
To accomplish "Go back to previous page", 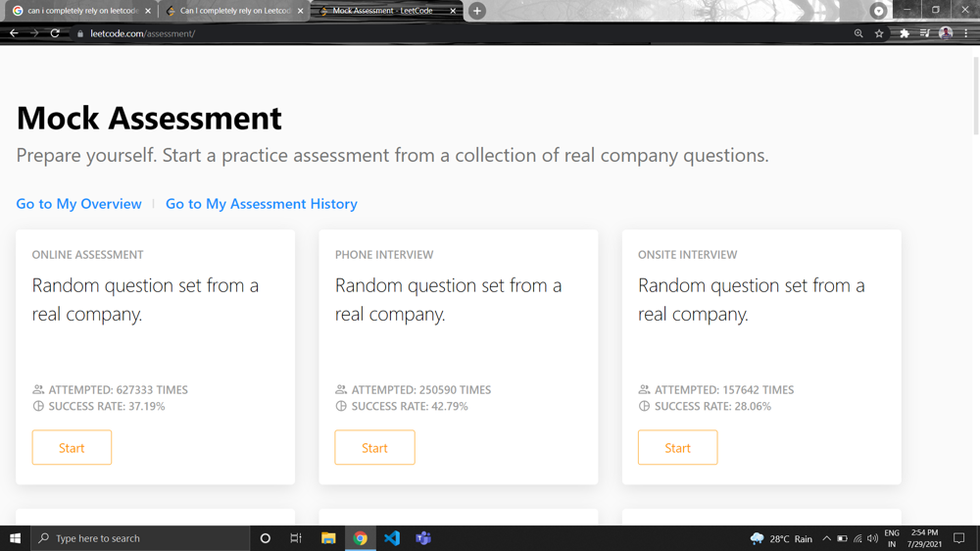I will [x=14, y=33].
